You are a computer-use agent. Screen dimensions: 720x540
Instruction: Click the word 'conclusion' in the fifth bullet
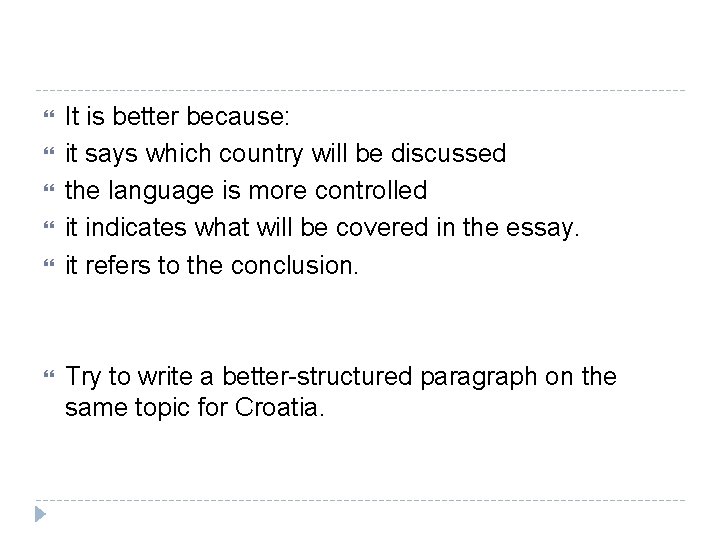[x=292, y=265]
